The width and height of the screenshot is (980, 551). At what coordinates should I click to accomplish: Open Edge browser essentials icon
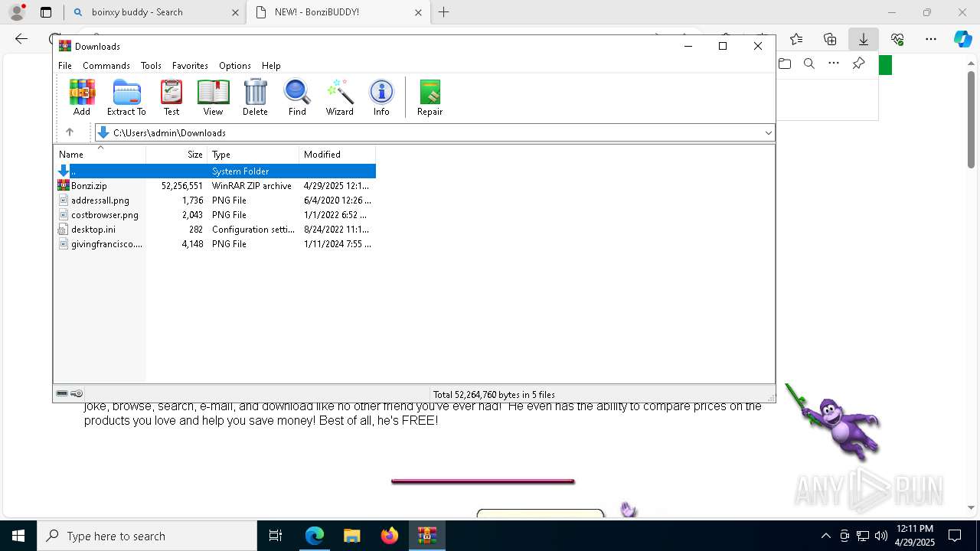click(897, 39)
